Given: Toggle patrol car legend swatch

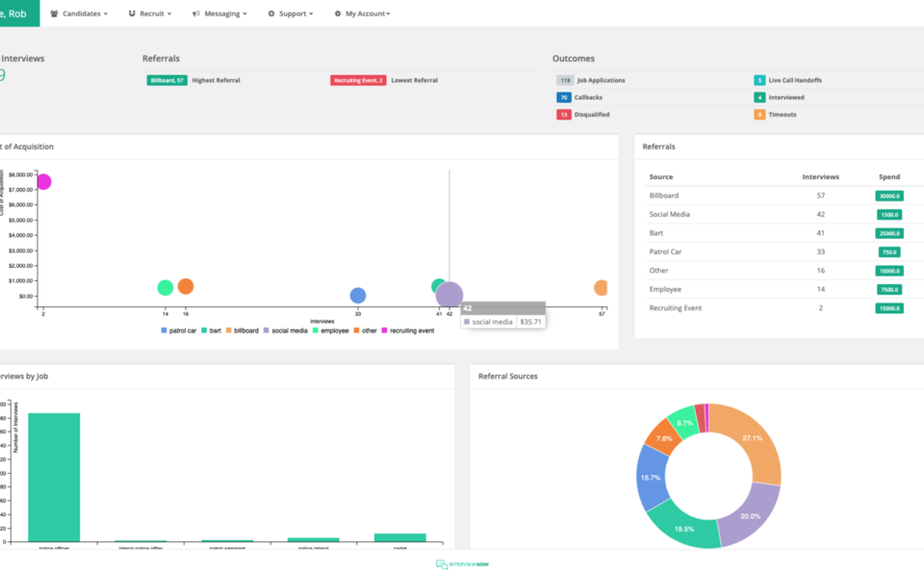Looking at the screenshot, I should (x=164, y=330).
